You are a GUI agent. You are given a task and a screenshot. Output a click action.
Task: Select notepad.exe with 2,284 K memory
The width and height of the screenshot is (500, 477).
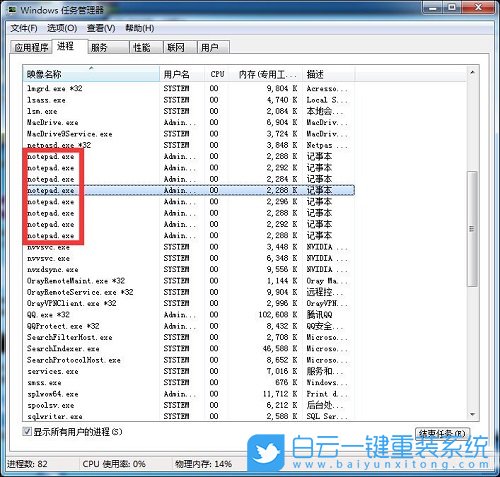(189, 179)
